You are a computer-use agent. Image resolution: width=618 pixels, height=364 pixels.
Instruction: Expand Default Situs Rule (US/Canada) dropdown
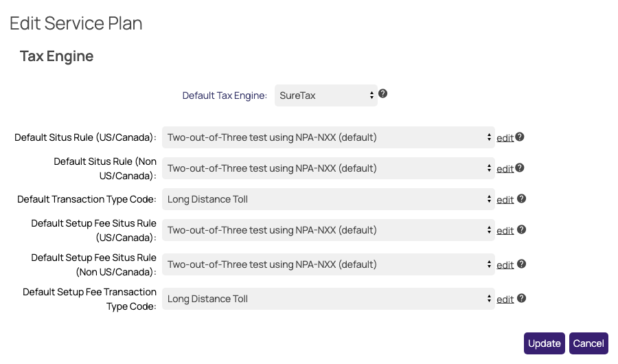coord(328,137)
